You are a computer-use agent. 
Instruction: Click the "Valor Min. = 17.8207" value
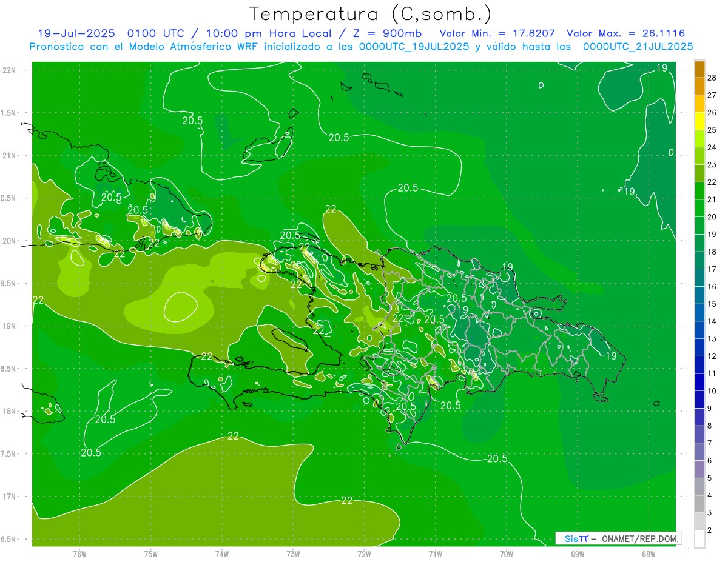[497, 33]
